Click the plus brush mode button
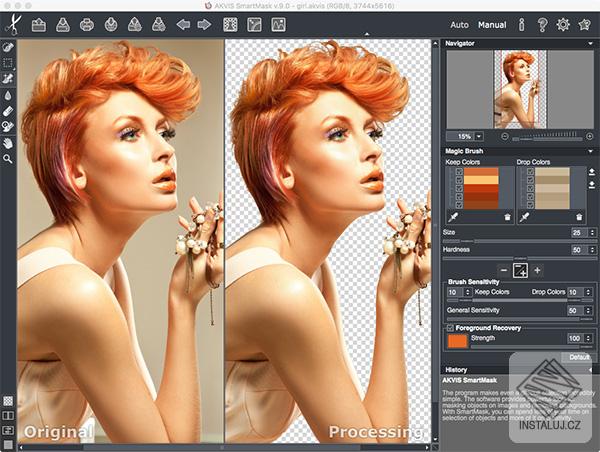Image resolution: width=600 pixels, height=452 pixels. click(537, 271)
